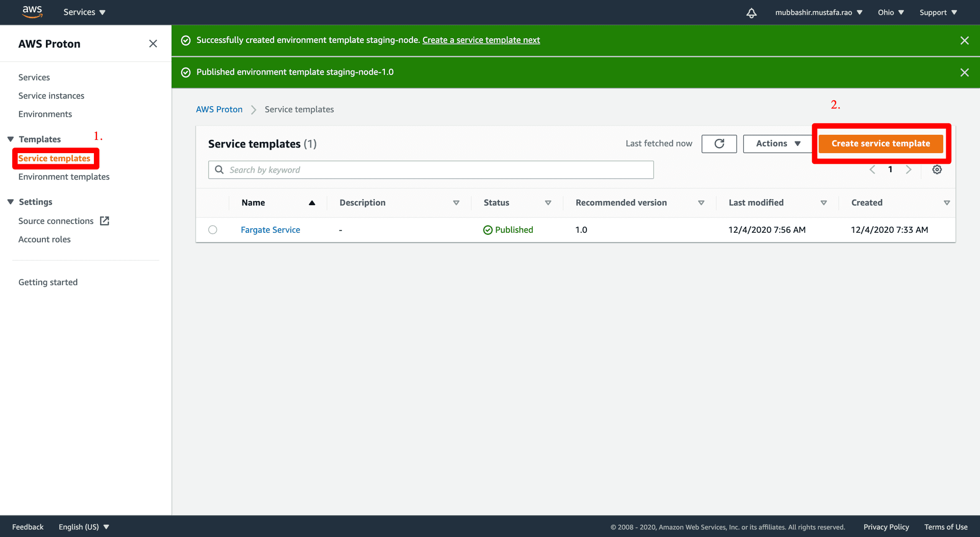Open the Actions dropdown button
This screenshot has width=980, height=537.
pyautogui.click(x=778, y=144)
